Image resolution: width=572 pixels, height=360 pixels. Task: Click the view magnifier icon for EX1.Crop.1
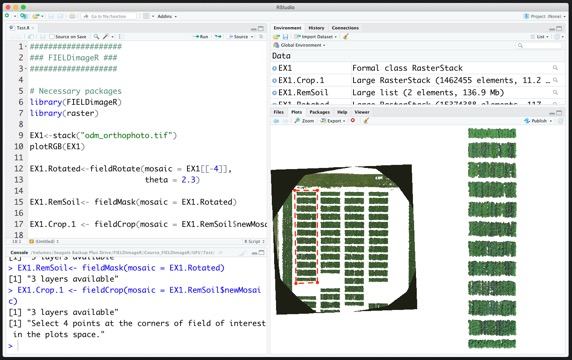coord(555,80)
